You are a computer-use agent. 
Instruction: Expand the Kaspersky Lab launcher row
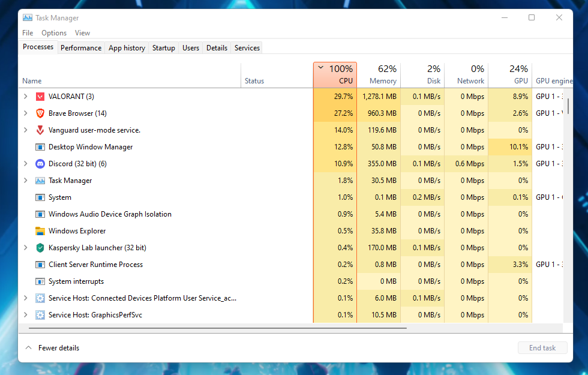25,248
